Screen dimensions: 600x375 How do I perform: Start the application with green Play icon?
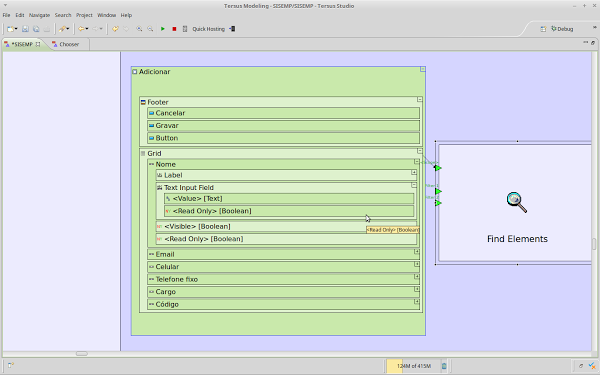tap(163, 29)
